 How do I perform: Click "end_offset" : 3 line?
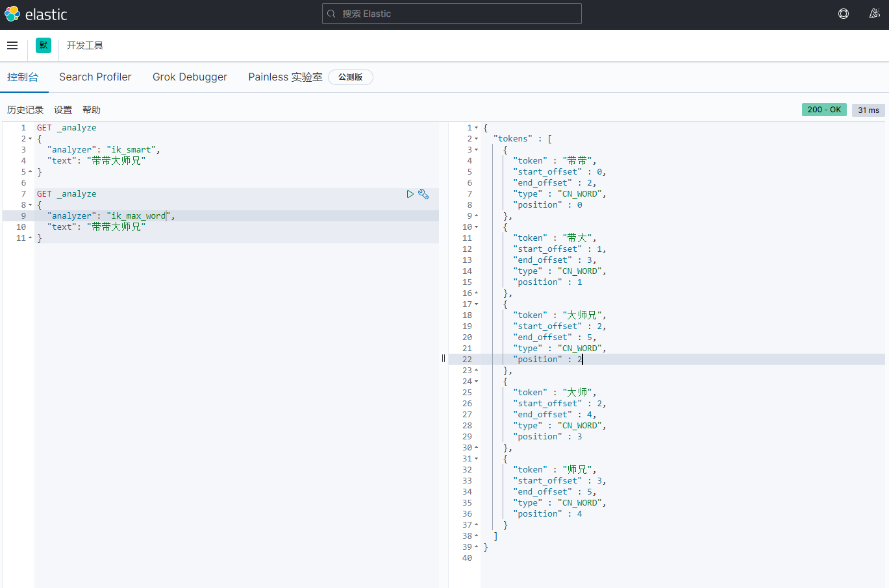[555, 260]
